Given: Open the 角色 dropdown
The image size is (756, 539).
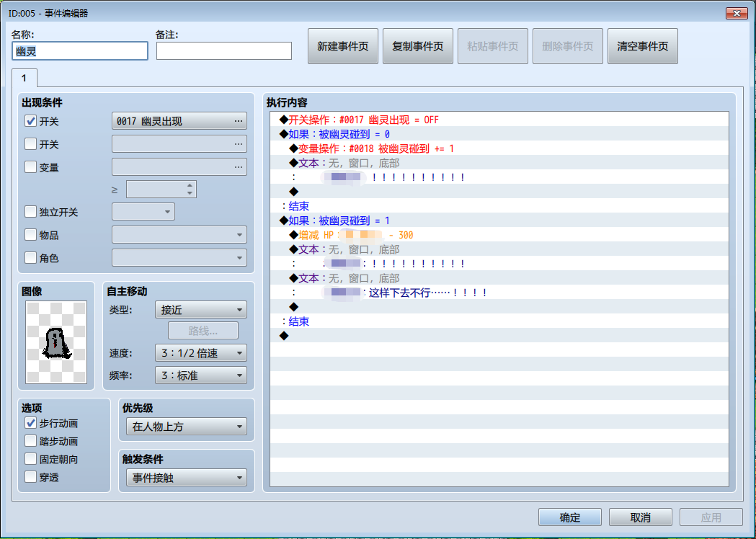Looking at the screenshot, I should click(x=179, y=258).
